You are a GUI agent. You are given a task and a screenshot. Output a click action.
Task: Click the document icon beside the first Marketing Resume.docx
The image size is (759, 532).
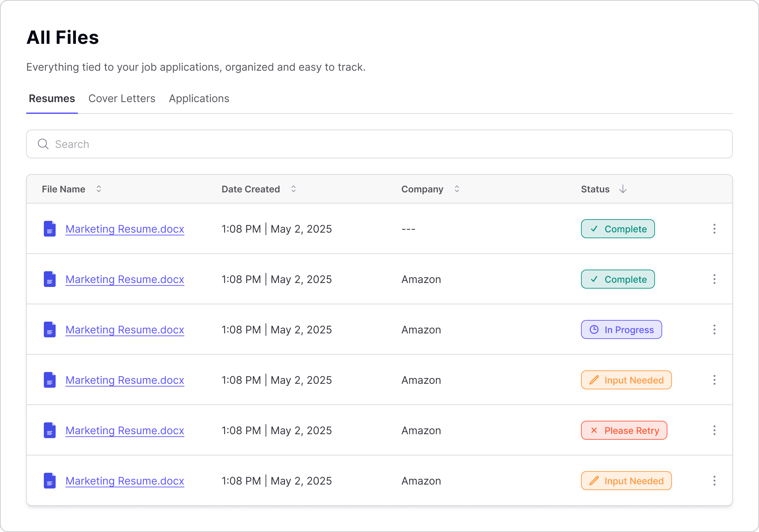click(50, 228)
